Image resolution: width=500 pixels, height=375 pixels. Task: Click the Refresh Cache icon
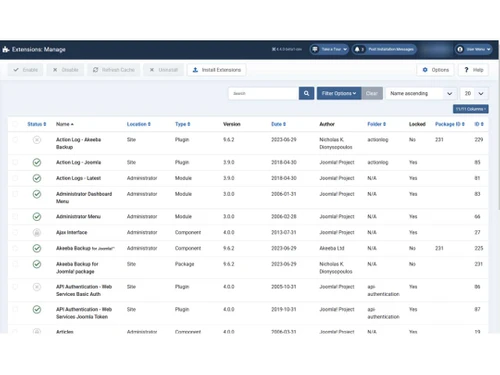[x=96, y=70]
